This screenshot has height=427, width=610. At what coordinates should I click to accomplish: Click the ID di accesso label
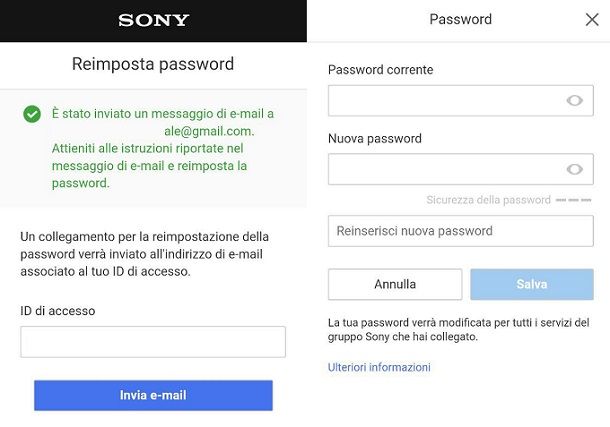coord(58,311)
